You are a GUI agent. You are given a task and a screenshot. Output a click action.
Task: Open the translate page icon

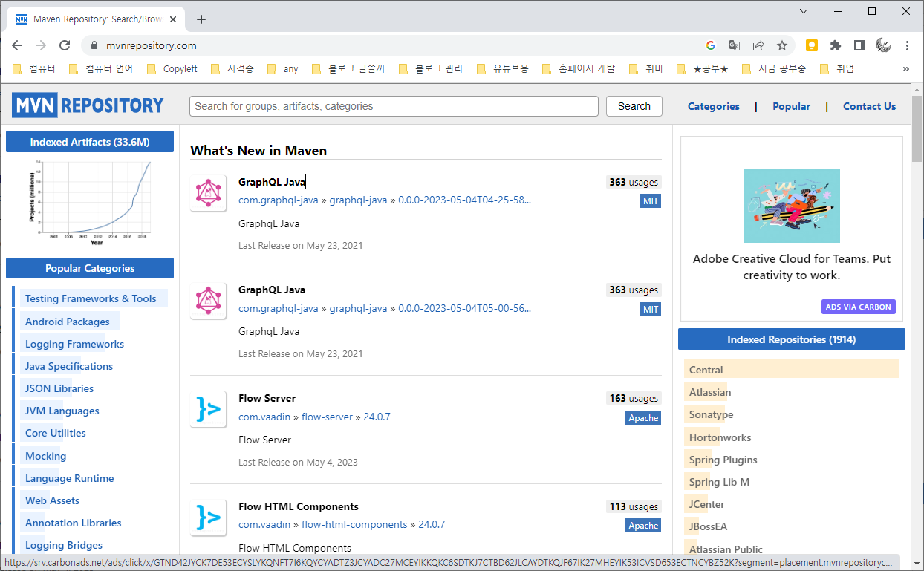tap(734, 45)
